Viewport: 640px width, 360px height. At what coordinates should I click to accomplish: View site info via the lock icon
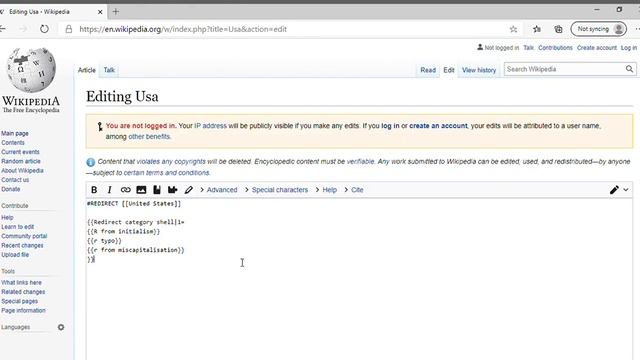tap(69, 29)
